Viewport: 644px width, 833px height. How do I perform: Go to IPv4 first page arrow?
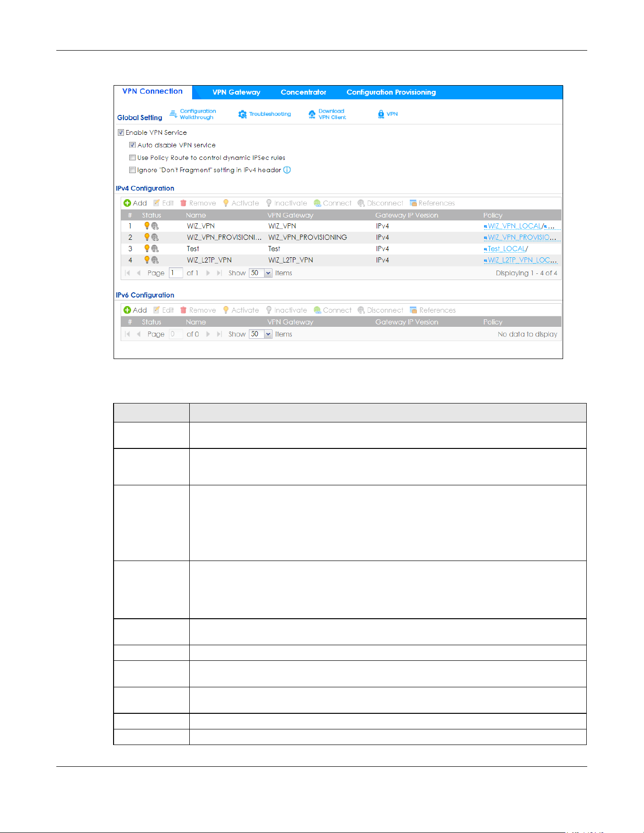(127, 273)
